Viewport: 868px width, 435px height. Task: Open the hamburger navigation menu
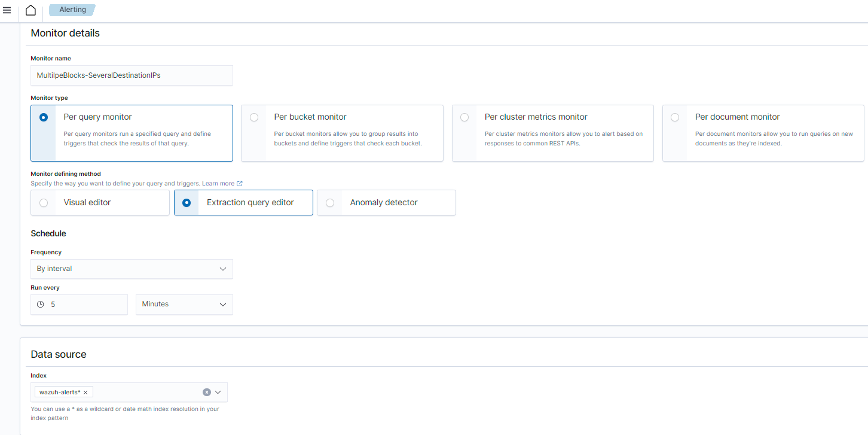7,10
